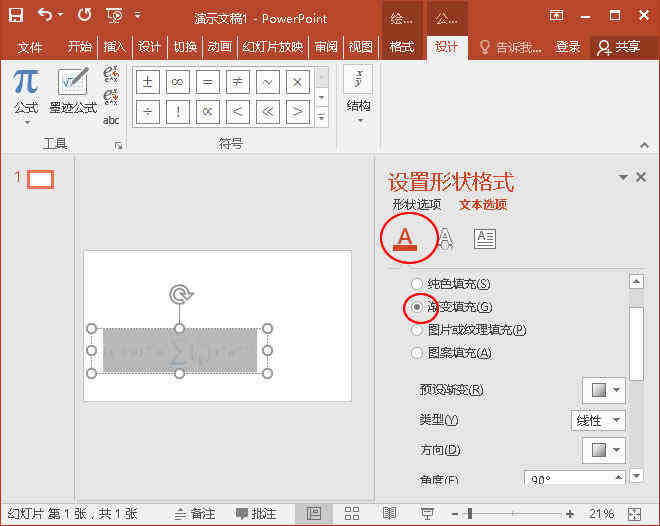The width and height of the screenshot is (660, 526).
Task: Insert the multiplication × symbol
Action: point(298,82)
